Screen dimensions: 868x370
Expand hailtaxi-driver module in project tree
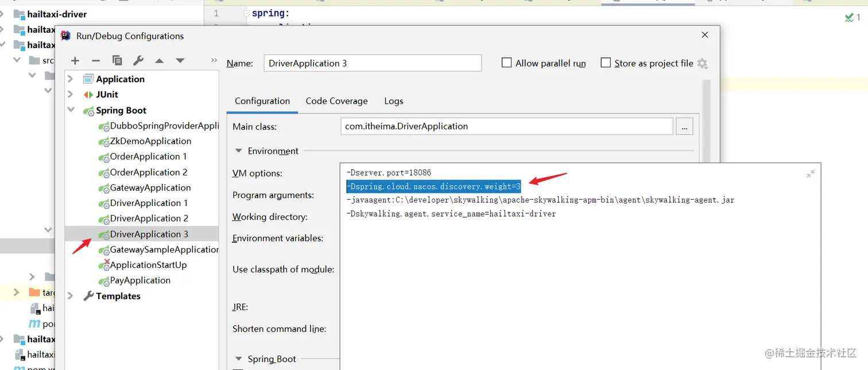[2, 14]
